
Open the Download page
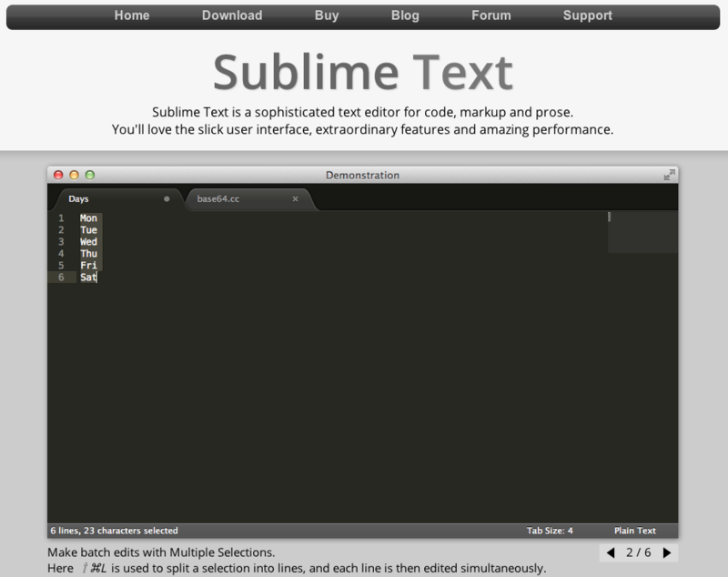pyautogui.click(x=232, y=15)
